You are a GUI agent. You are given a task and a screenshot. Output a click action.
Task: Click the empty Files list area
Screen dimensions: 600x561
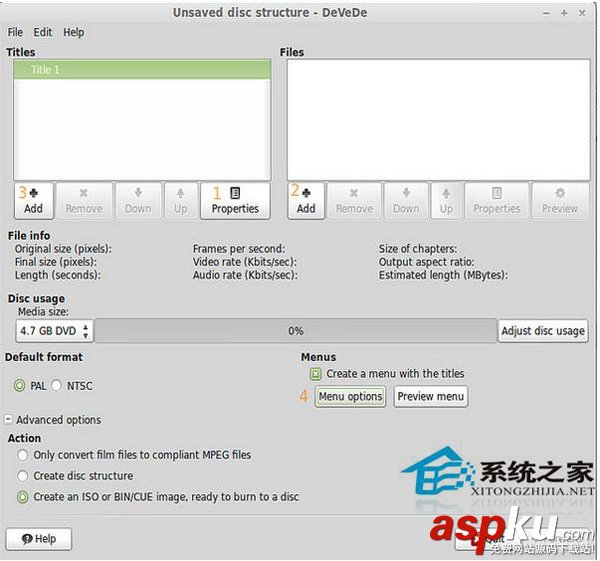[x=439, y=119]
